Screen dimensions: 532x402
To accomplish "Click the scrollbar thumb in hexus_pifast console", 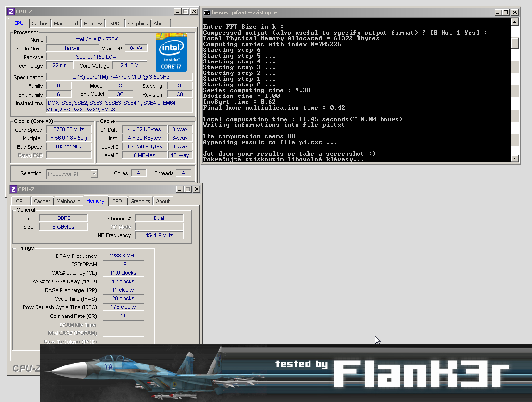I will coord(514,43).
